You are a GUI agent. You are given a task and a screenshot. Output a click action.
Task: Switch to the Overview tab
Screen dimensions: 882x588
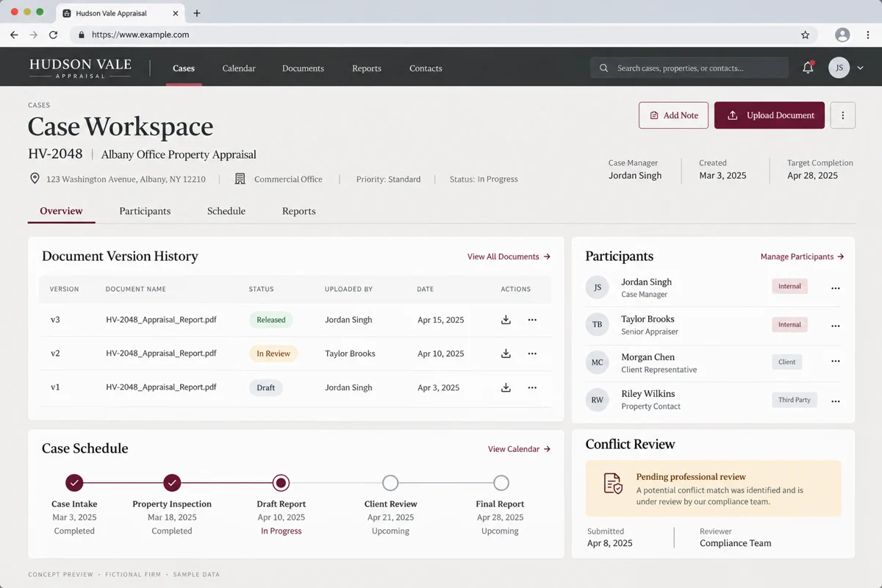click(x=61, y=211)
